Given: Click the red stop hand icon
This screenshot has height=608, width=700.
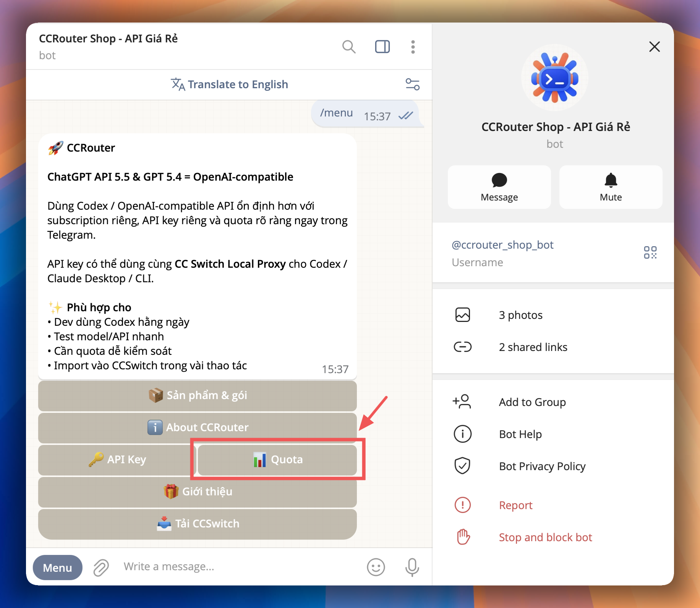Looking at the screenshot, I should click(463, 537).
